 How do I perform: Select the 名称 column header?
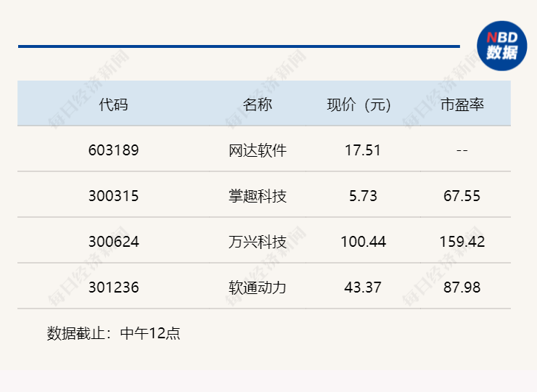click(x=257, y=104)
